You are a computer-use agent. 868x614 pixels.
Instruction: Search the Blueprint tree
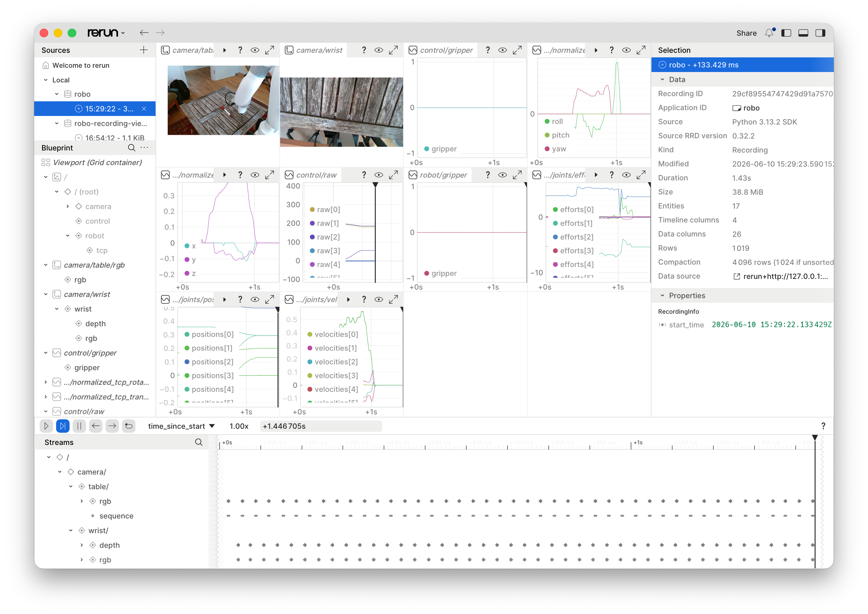[x=131, y=147]
